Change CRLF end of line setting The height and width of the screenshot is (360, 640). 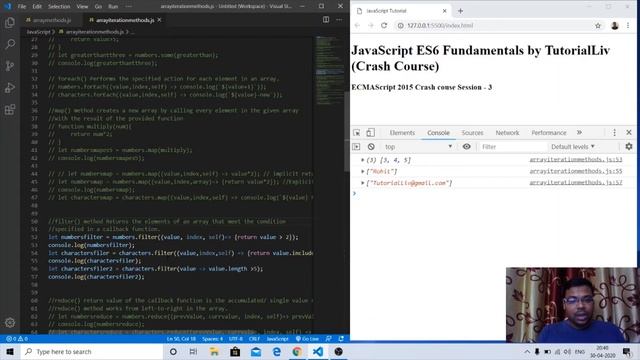254,339
